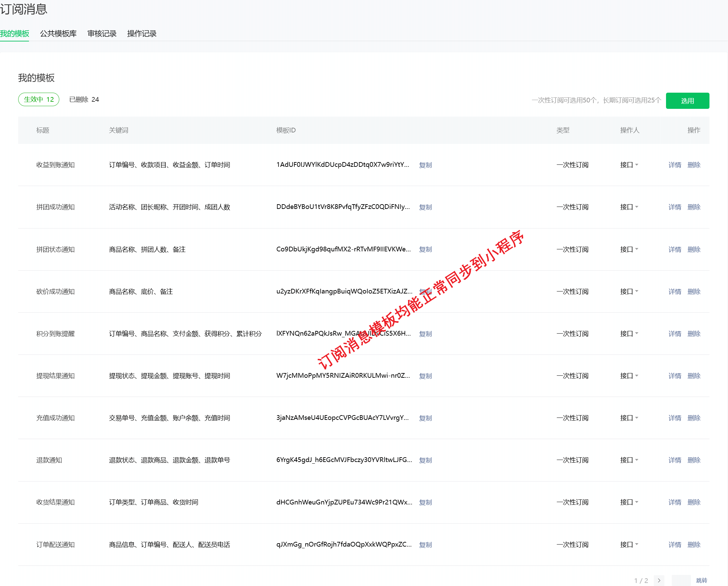View 详情 of 积分到账提醒
This screenshot has height=586, width=728.
click(675, 334)
